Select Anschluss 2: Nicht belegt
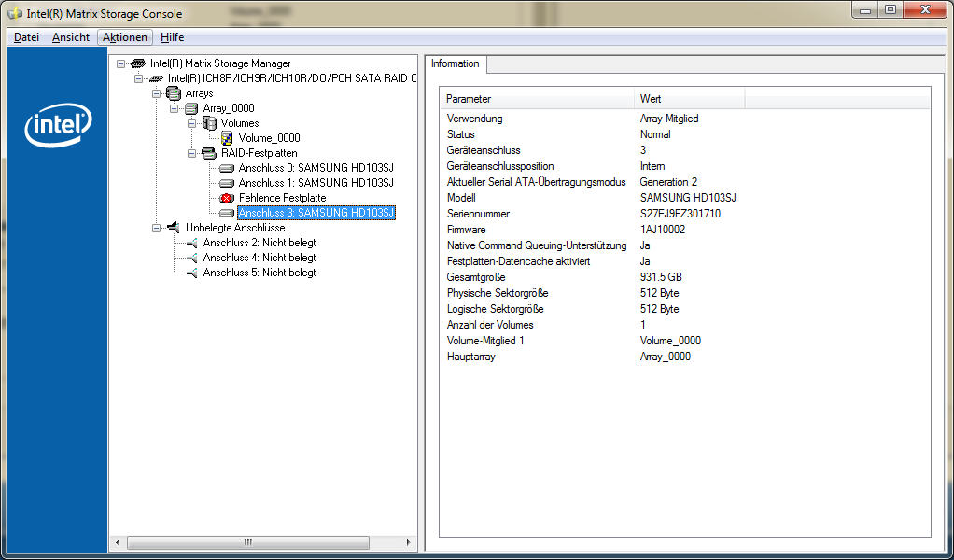The height and width of the screenshot is (560, 954). pos(260,243)
